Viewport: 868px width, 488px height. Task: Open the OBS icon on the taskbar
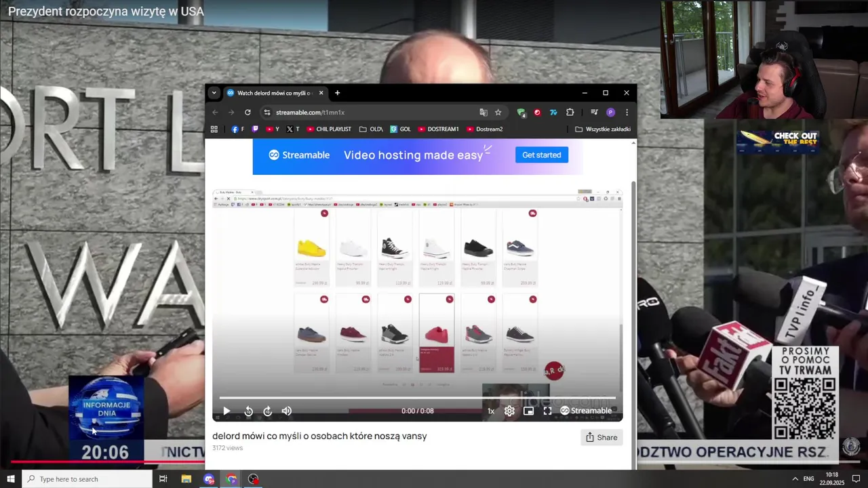tap(253, 479)
